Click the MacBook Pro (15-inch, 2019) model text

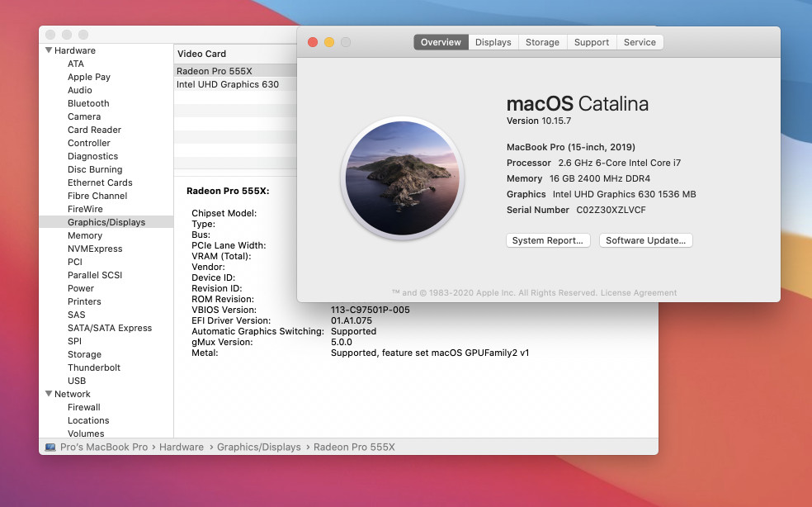pyautogui.click(x=571, y=147)
